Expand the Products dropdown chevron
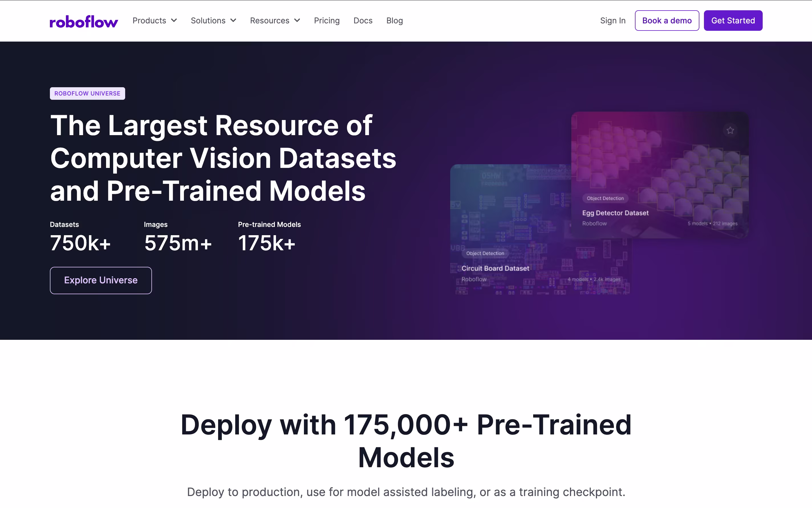 174,21
